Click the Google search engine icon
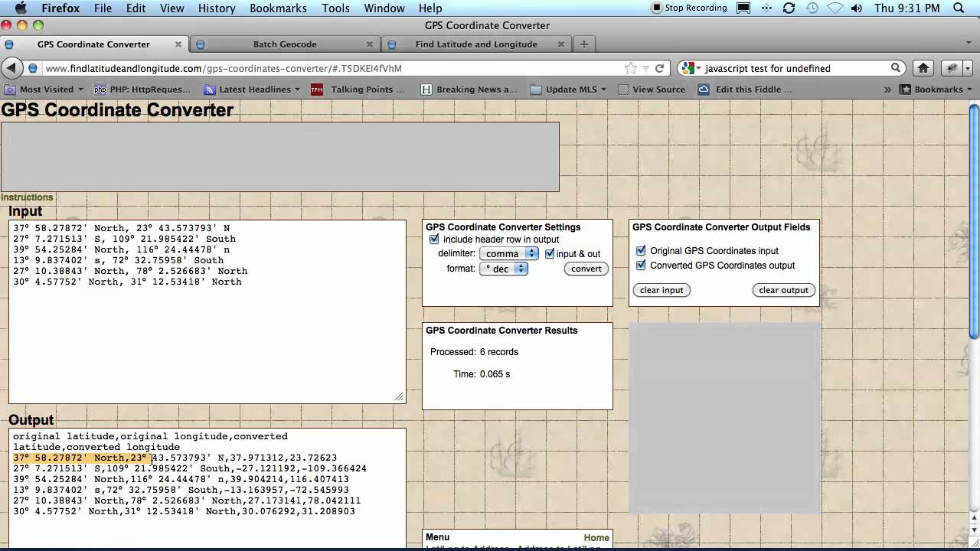 (x=688, y=68)
